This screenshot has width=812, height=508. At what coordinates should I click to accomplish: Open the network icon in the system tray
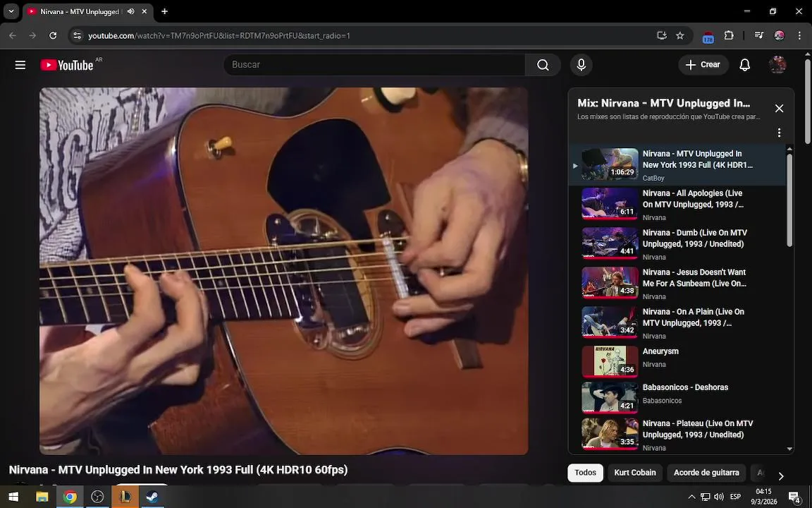pos(706,497)
